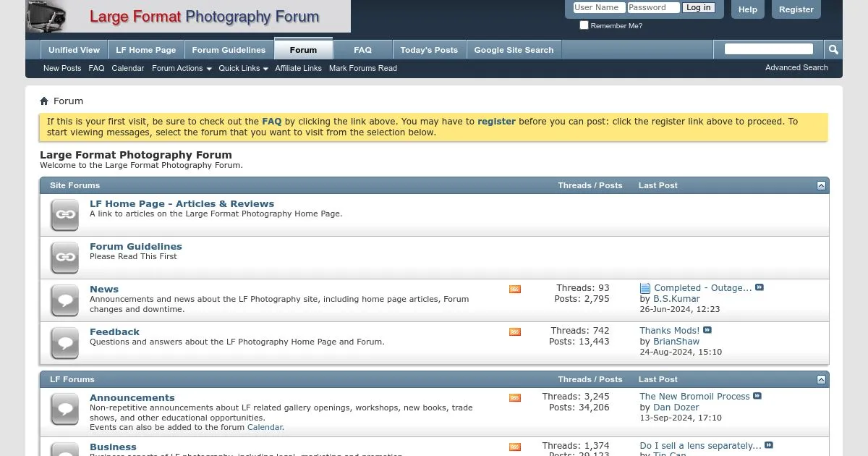Click the post icon beside Completed - Outage

coord(645,288)
